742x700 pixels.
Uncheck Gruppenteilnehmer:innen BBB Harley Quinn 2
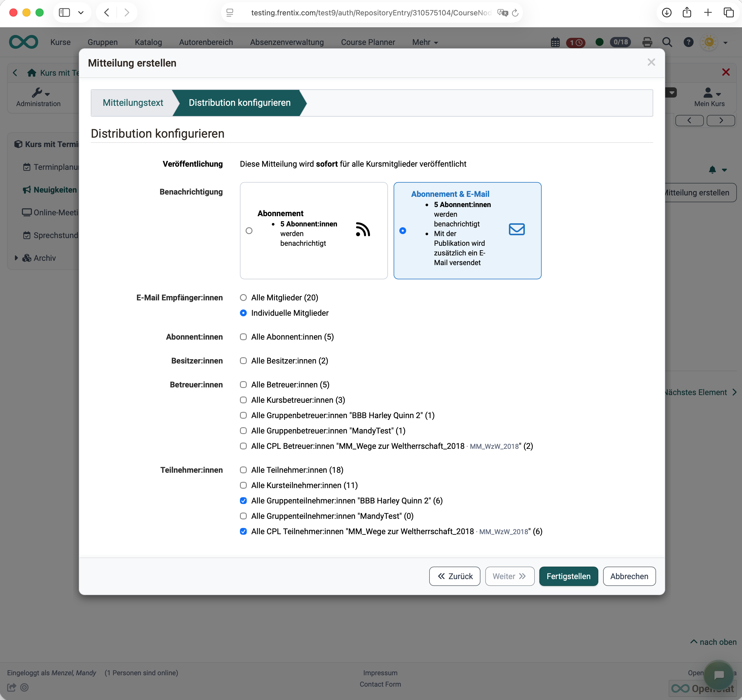(x=243, y=500)
